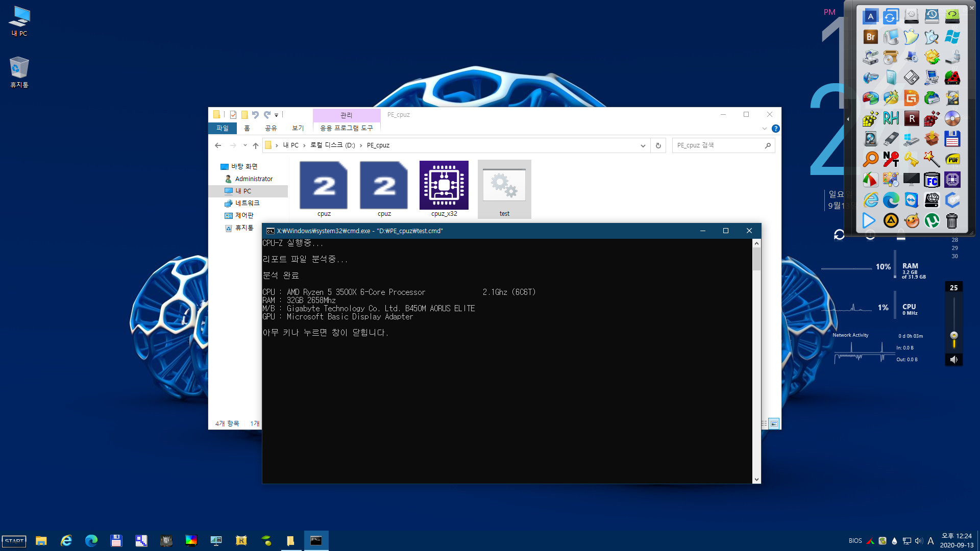Switch Explorer to large icons view button
This screenshot has width=980, height=551.
[x=774, y=424]
